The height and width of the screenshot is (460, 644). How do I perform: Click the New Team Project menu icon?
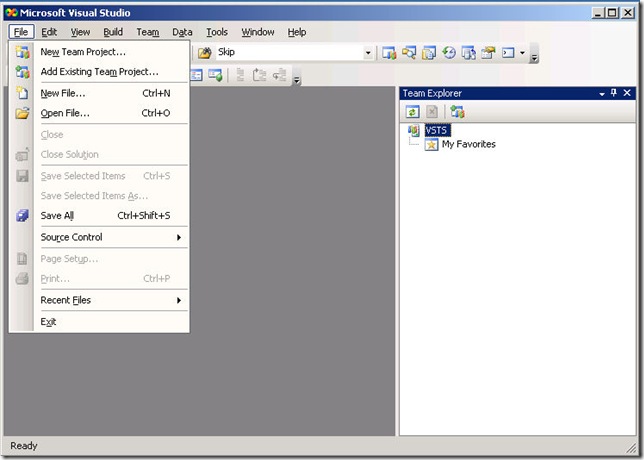(22, 52)
